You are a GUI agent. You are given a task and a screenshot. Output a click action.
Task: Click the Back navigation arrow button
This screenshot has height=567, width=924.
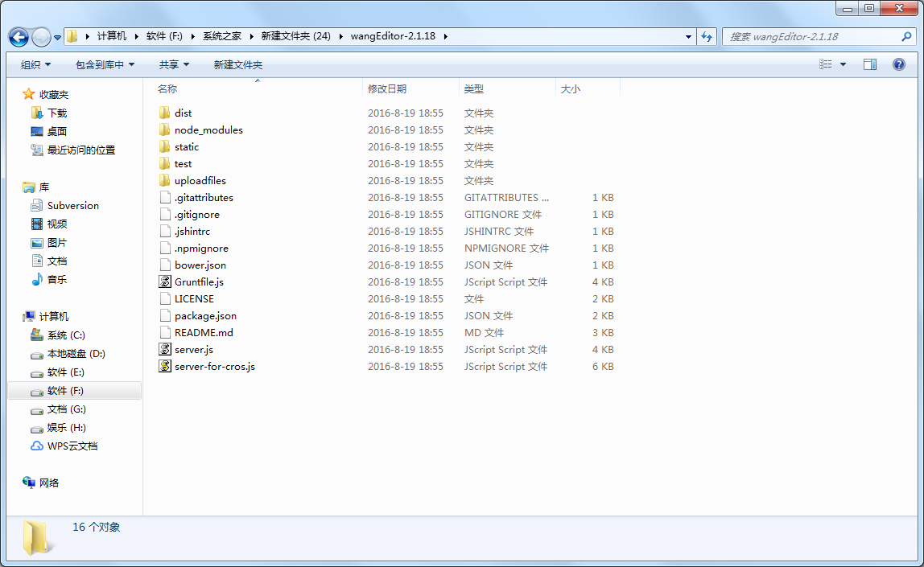point(19,37)
